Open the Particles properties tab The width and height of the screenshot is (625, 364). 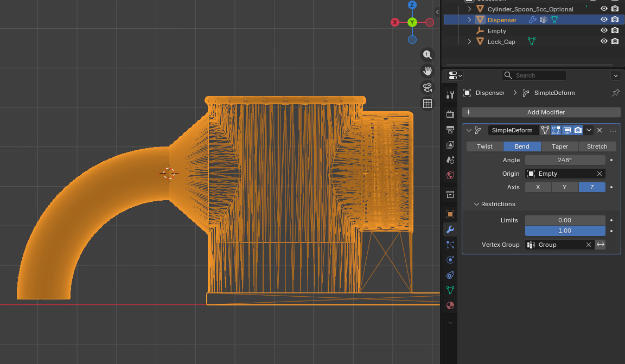450,245
